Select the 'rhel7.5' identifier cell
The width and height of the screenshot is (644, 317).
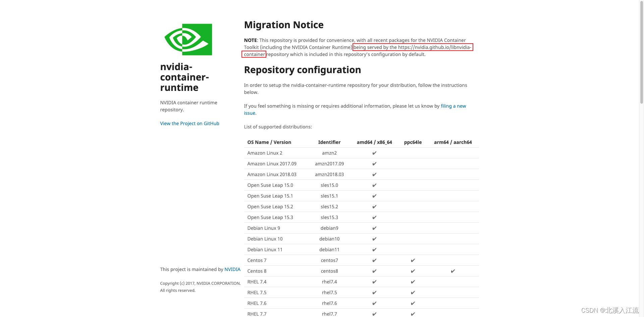[329, 293]
